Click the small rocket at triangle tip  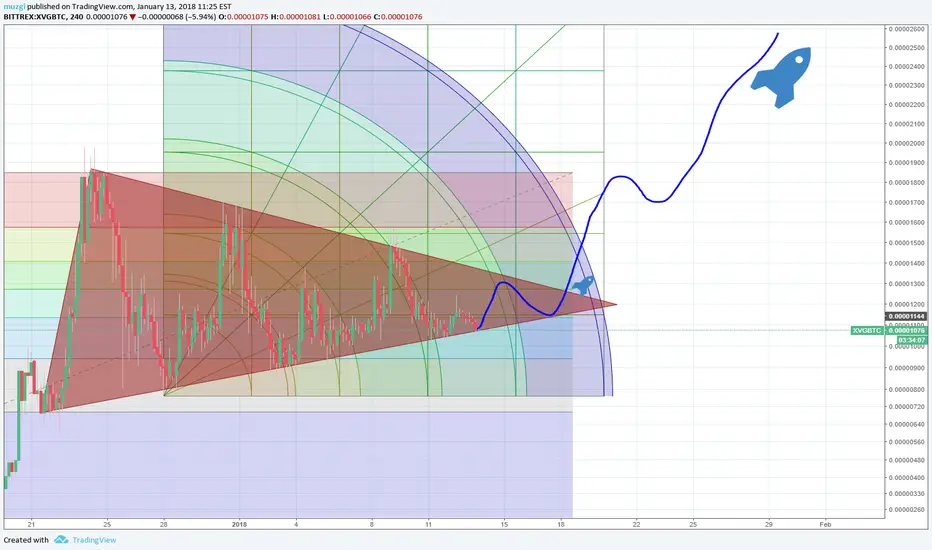click(582, 285)
